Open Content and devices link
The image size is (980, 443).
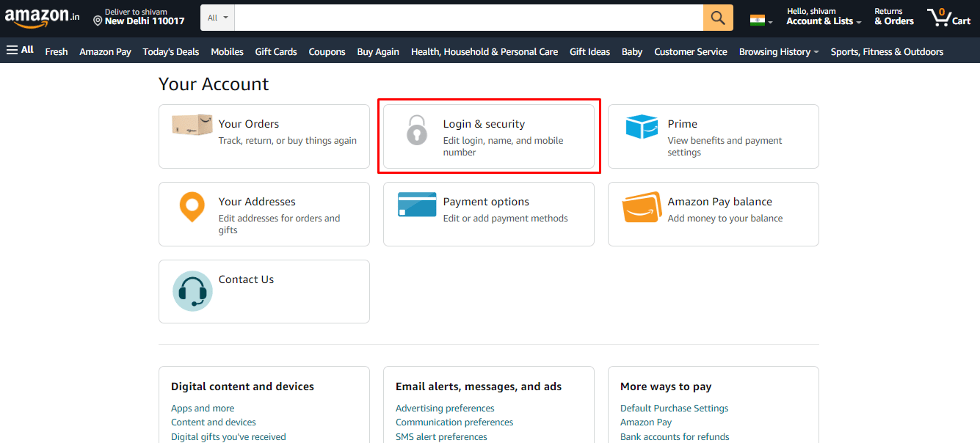[214, 422]
